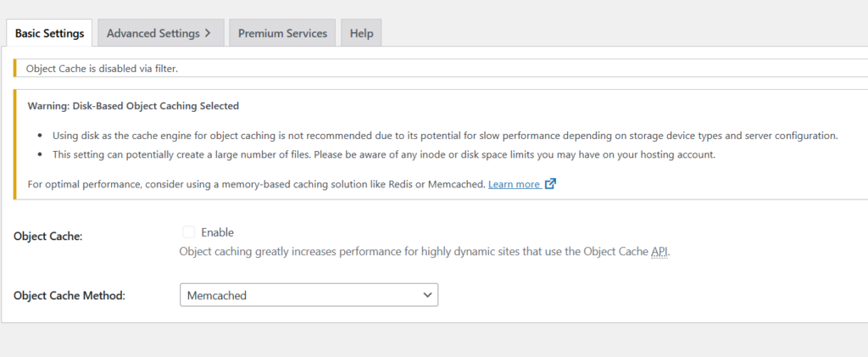Enable the Object Cache checkbox

coord(189,231)
